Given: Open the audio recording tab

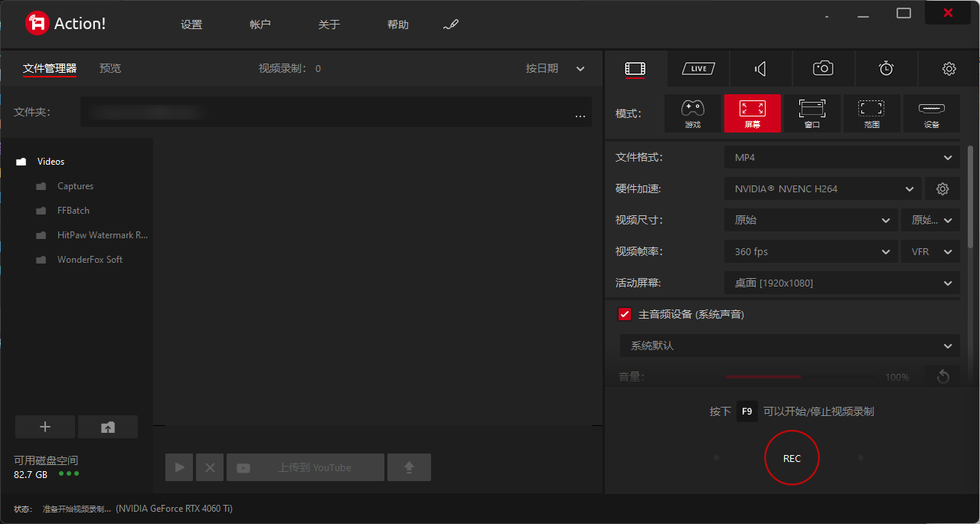Looking at the screenshot, I should 760,69.
